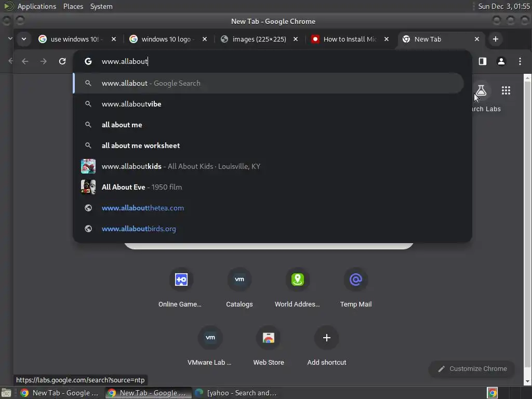The width and height of the screenshot is (532, 399).
Task: Select the 'All About Eve' 1950 film suggestion
Action: click(269, 187)
